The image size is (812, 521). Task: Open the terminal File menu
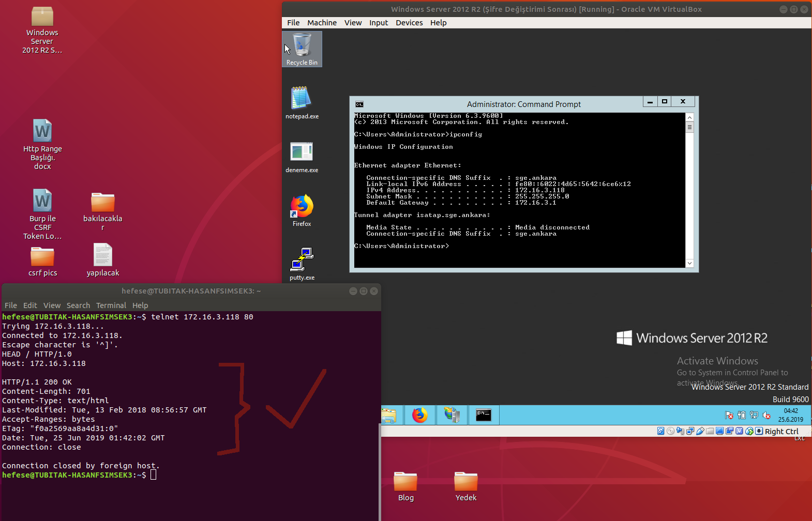click(x=11, y=305)
